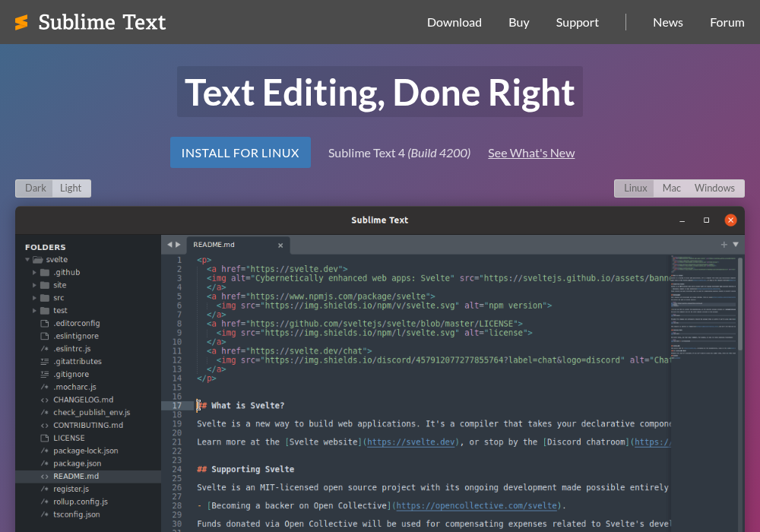Screen dimensions: 760x532
Task: Open the opencollective.com/svelte link
Action: pos(477,505)
